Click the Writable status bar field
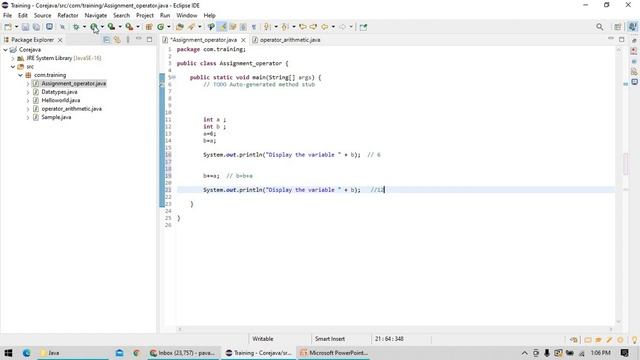 click(x=263, y=339)
